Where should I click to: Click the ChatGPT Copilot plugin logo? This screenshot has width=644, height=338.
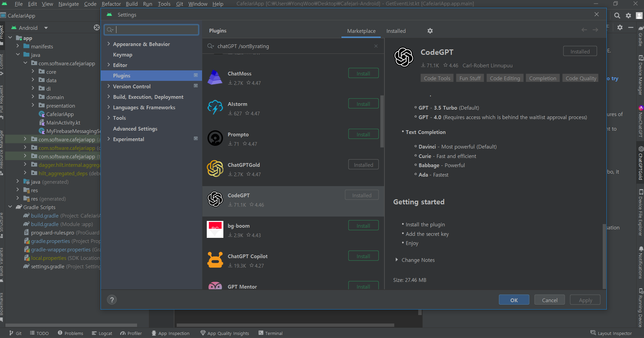(215, 260)
